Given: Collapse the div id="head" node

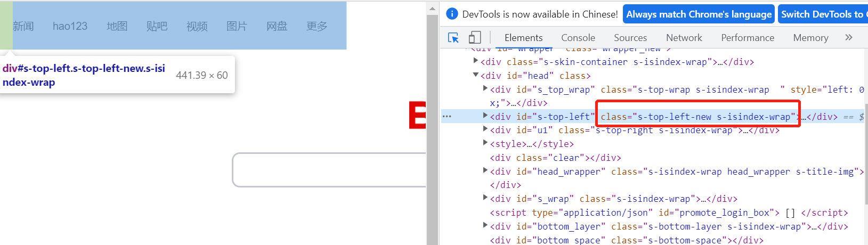Looking at the screenshot, I should pyautogui.click(x=476, y=75).
